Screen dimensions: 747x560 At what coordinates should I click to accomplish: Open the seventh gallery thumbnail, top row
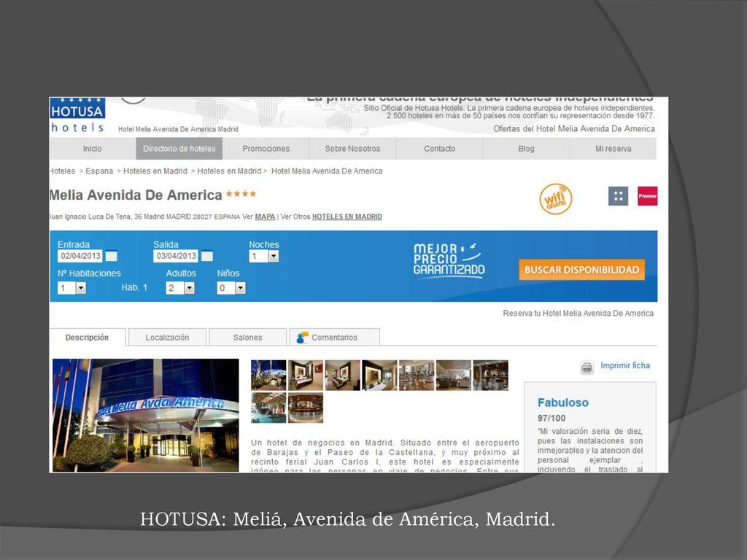pyautogui.click(x=490, y=376)
